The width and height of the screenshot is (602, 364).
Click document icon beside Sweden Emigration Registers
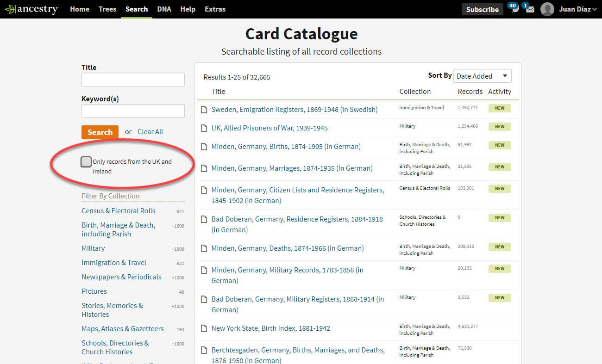point(204,110)
